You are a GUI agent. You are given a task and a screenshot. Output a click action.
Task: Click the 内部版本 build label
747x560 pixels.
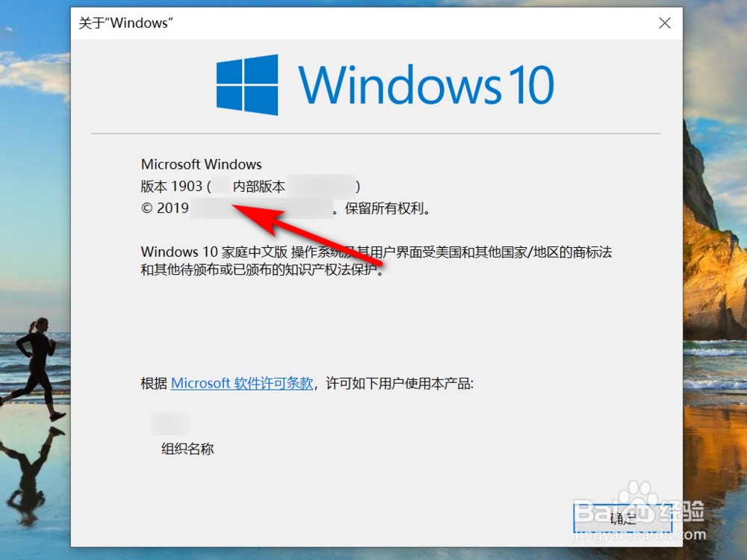[258, 186]
